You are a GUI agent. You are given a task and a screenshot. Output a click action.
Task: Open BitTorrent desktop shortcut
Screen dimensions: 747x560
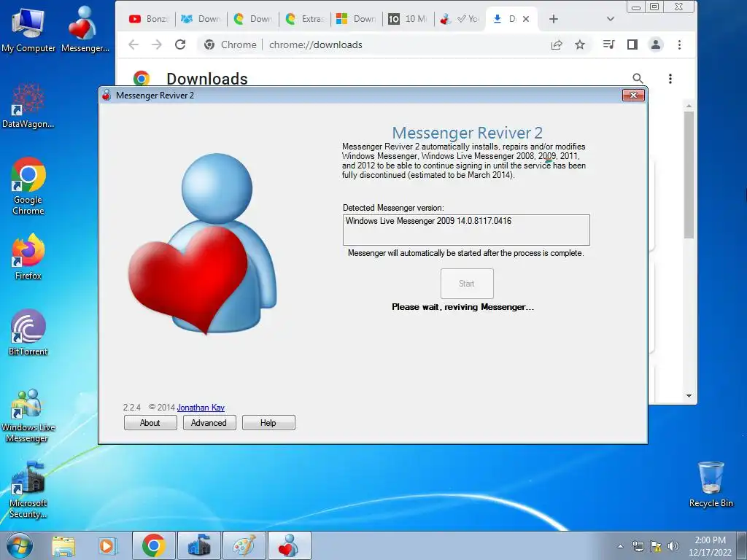point(28,332)
